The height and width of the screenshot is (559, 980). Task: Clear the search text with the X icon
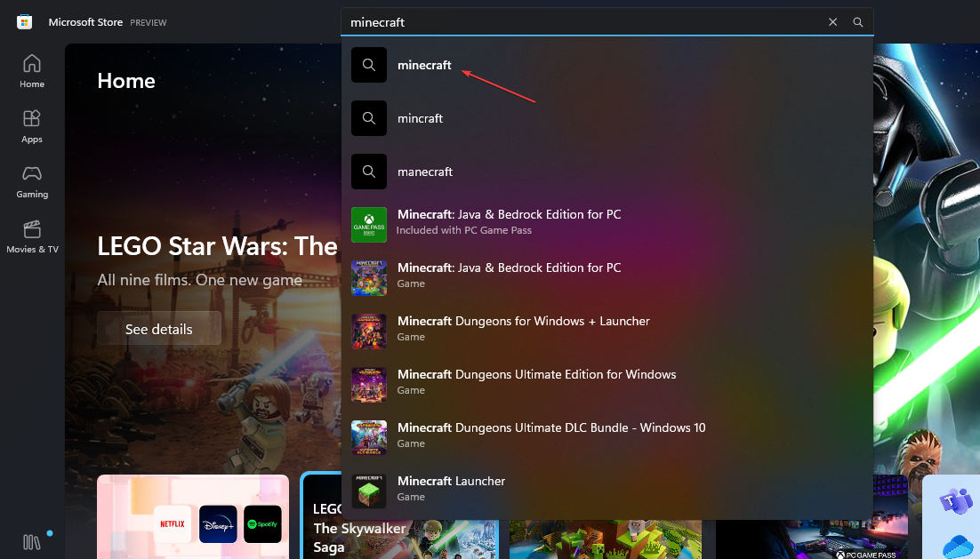[832, 21]
